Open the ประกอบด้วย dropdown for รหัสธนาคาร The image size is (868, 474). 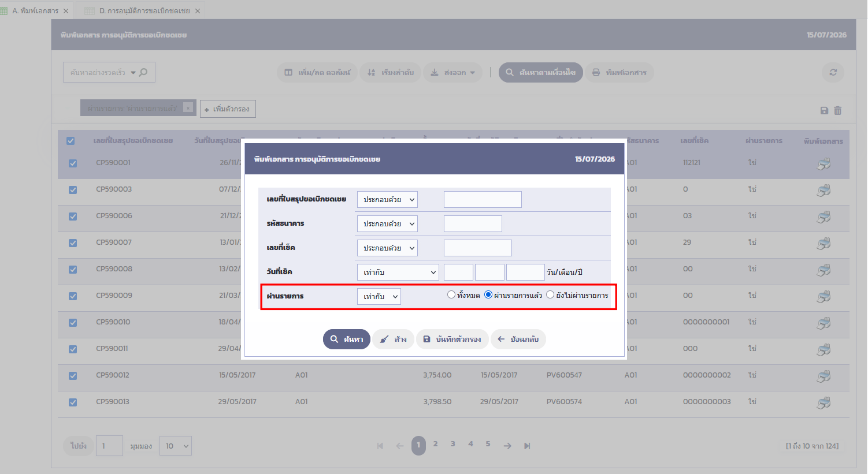[x=387, y=223]
